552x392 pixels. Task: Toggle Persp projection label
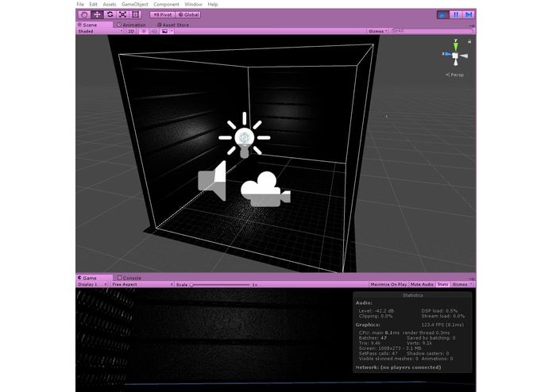(x=454, y=75)
